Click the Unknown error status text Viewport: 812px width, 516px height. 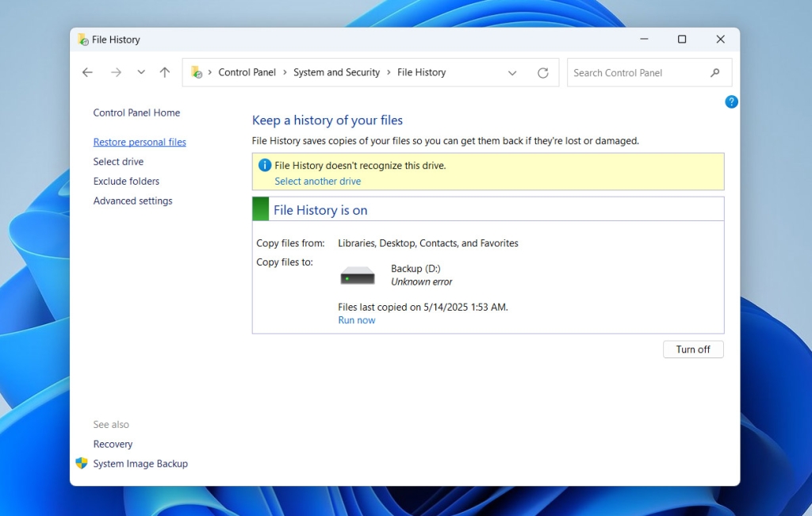(422, 281)
